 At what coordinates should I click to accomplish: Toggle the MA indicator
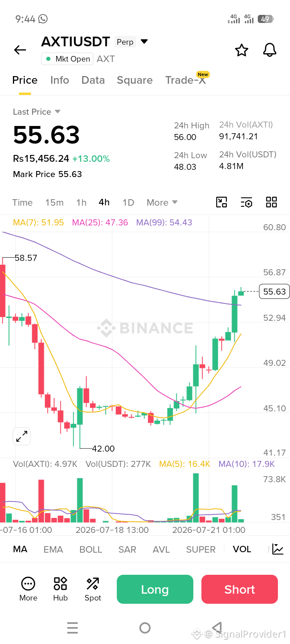point(20,549)
